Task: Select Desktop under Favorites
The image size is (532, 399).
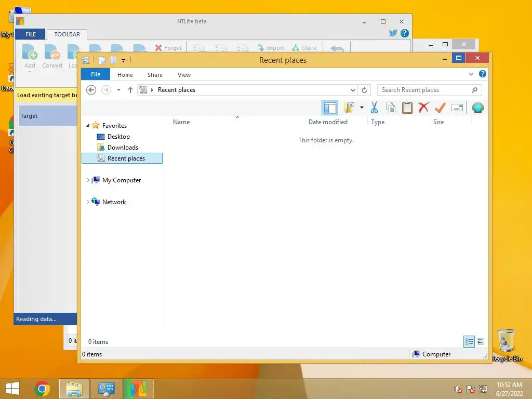Action: pyautogui.click(x=118, y=137)
